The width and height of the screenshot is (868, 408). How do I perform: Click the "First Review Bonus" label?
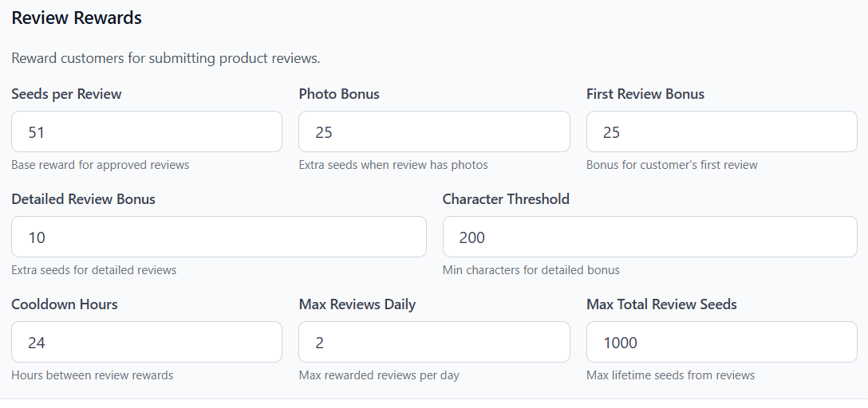click(x=645, y=94)
